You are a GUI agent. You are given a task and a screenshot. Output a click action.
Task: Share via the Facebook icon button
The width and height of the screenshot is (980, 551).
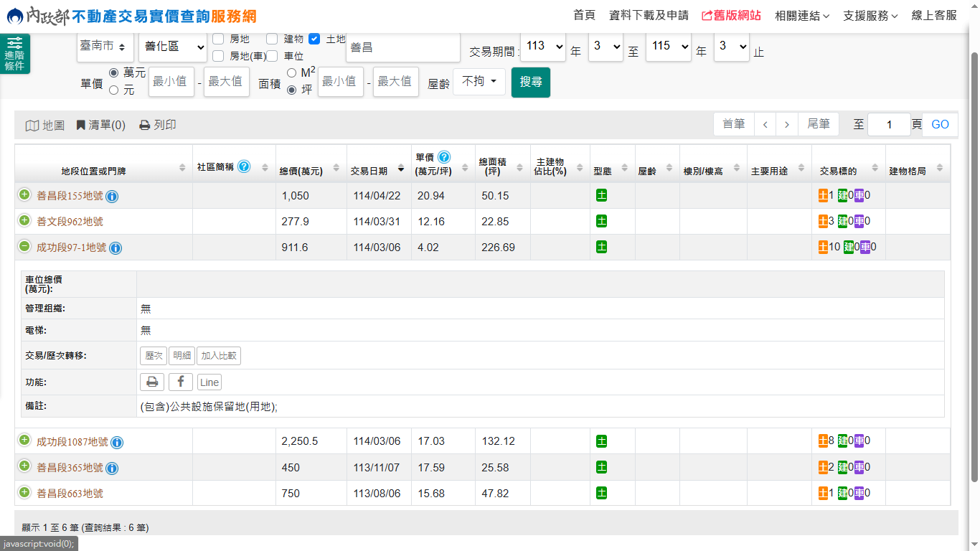180,382
